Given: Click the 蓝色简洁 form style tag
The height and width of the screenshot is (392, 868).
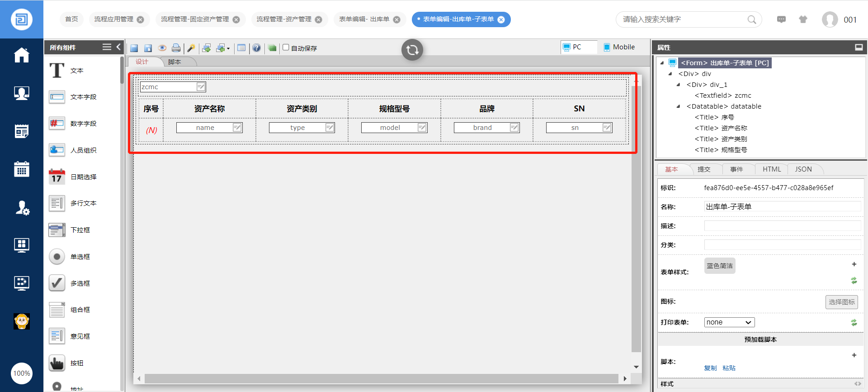Looking at the screenshot, I should [x=720, y=266].
